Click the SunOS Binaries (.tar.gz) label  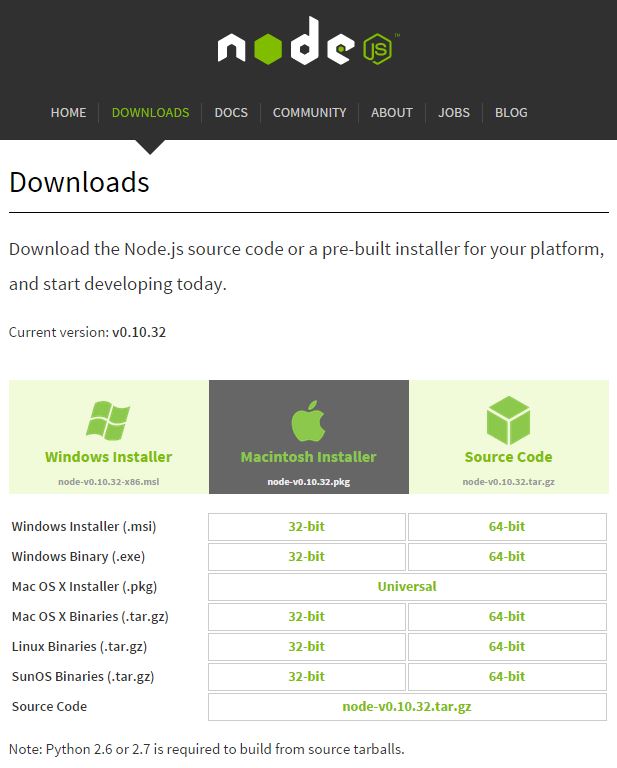tap(83, 676)
